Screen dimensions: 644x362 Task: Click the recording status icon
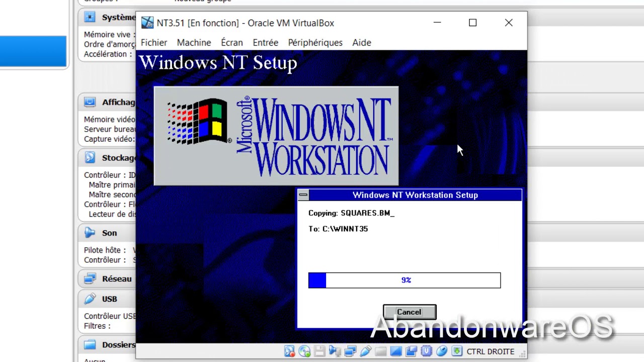click(411, 351)
